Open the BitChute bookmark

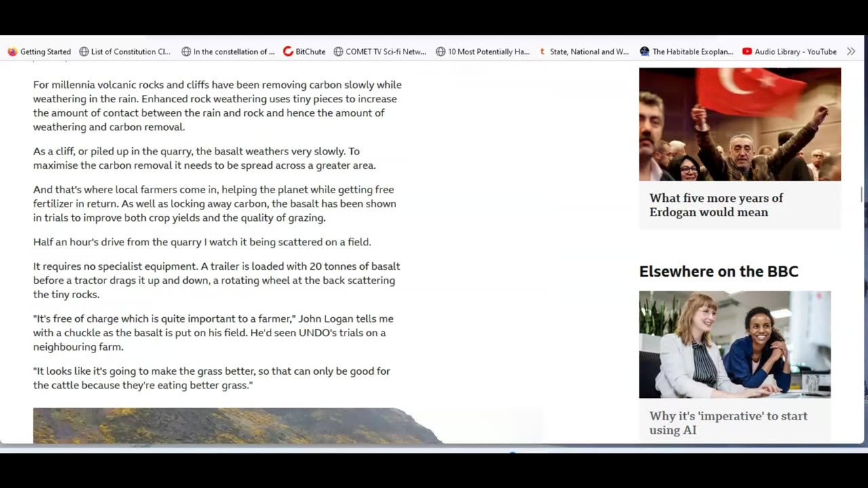[x=304, y=52]
